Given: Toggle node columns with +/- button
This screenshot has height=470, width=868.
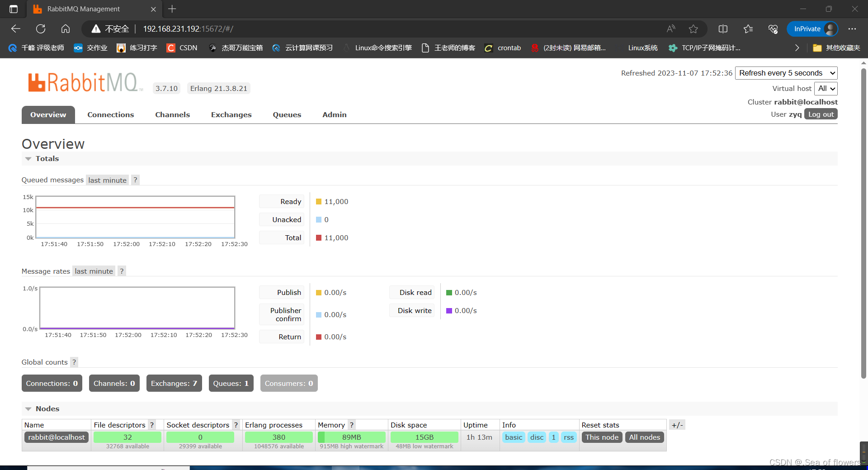Looking at the screenshot, I should (677, 425).
